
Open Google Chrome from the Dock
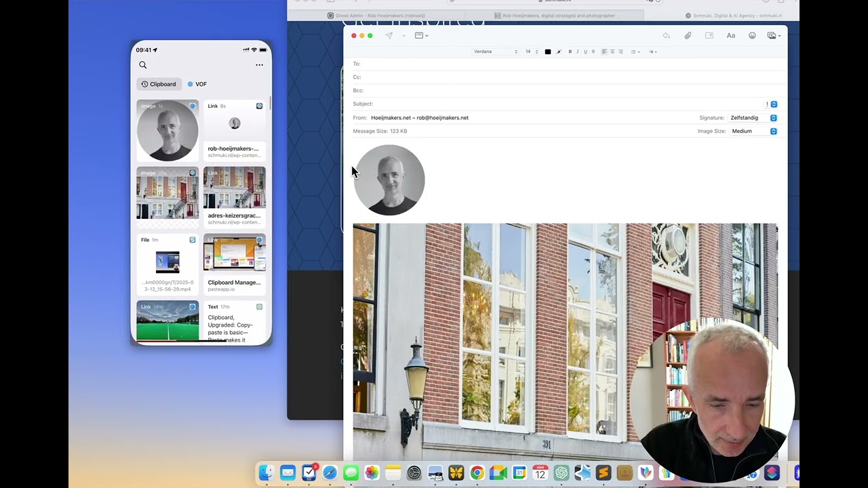coord(477,472)
